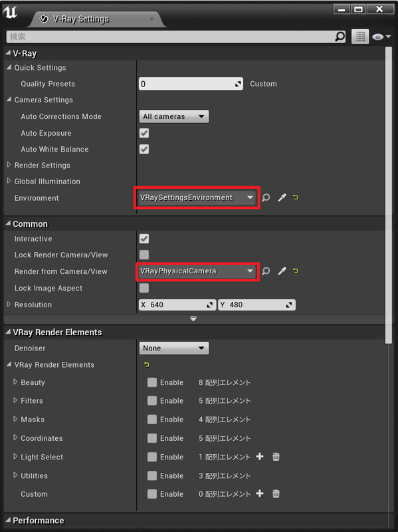Click the Resolution X spinner arrows

click(210, 305)
